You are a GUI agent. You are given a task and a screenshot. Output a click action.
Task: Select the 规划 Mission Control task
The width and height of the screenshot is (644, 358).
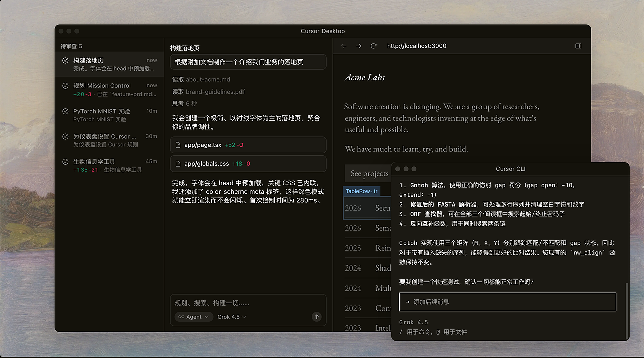(109, 89)
